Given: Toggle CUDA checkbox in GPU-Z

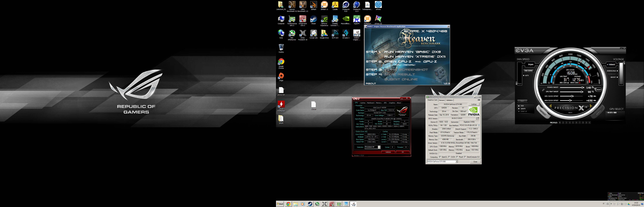Looking at the screenshot, I should tap(449, 157).
